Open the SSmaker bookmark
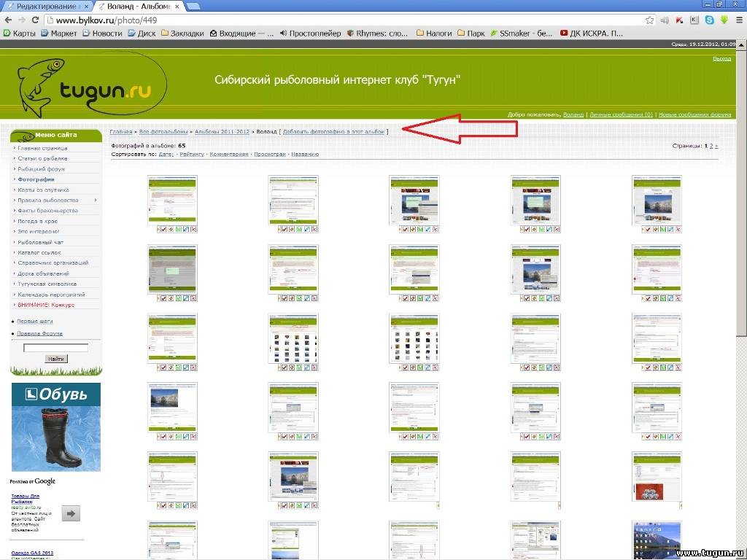This screenshot has height=560, width=747. tap(521, 34)
